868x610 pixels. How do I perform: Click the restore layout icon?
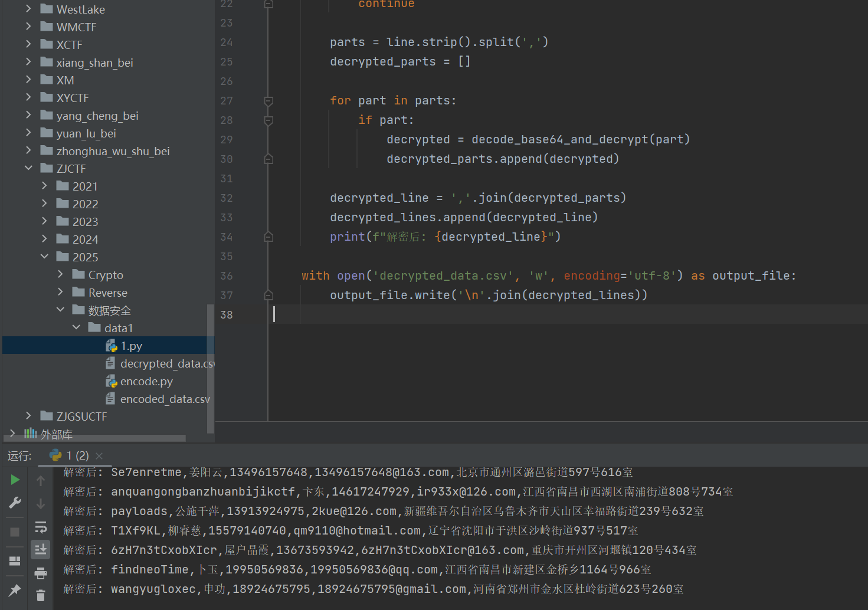15,561
